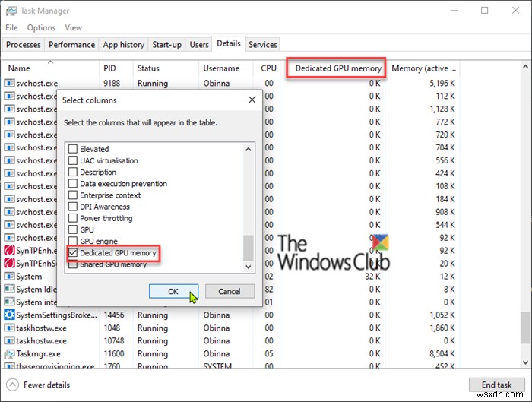
Task: Open the View menu
Action: pos(73,27)
